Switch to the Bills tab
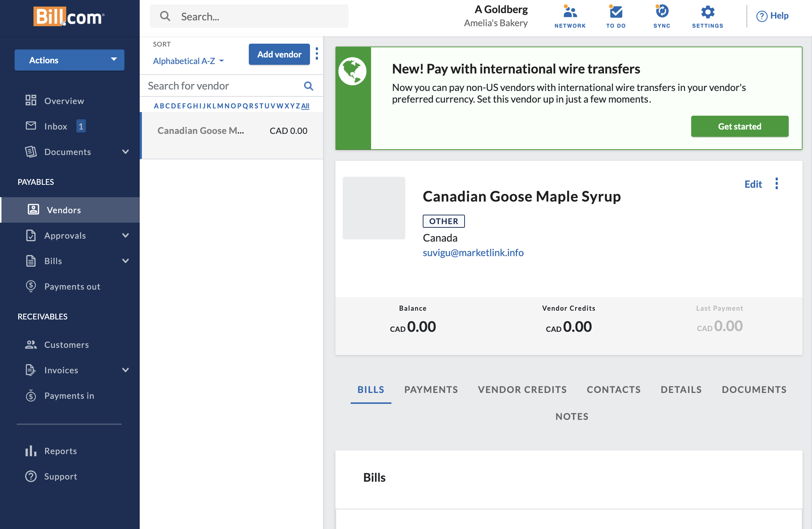Viewport: 812px width, 529px height. click(x=371, y=390)
